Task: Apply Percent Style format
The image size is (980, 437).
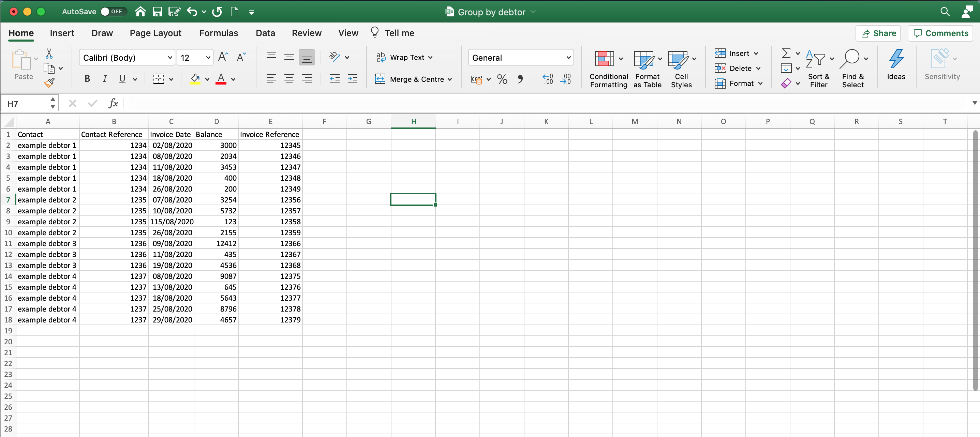Action: (x=502, y=79)
